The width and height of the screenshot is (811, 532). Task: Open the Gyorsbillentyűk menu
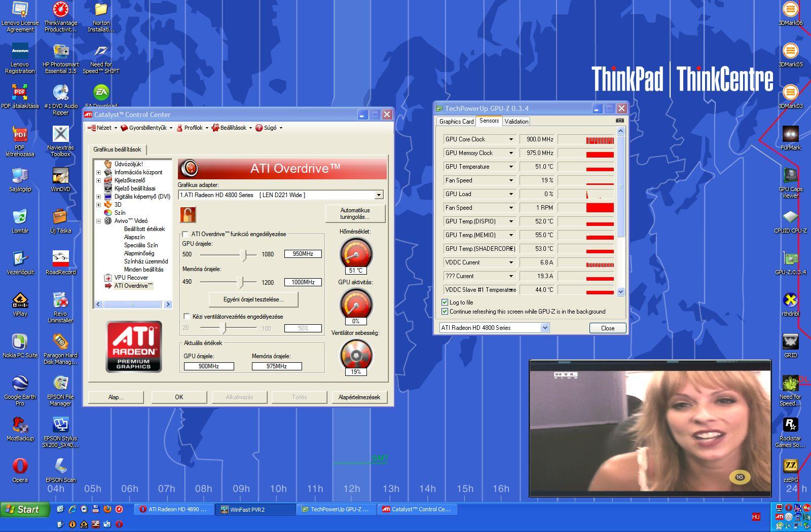146,128
